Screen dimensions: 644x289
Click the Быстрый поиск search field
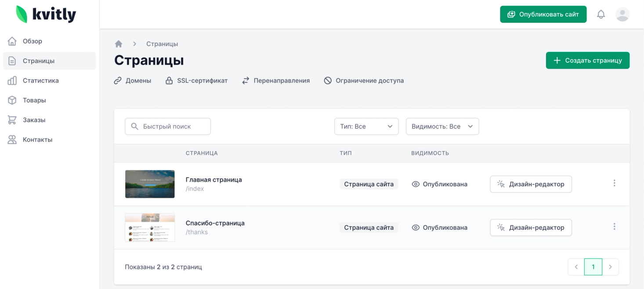(x=168, y=126)
